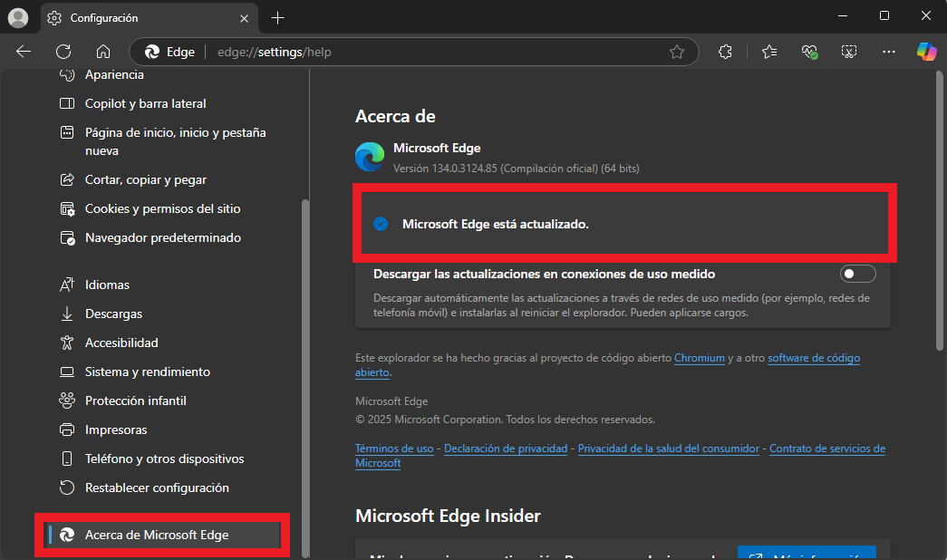Maximize the Edge window
Image resolution: width=947 pixels, height=560 pixels.
click(884, 16)
